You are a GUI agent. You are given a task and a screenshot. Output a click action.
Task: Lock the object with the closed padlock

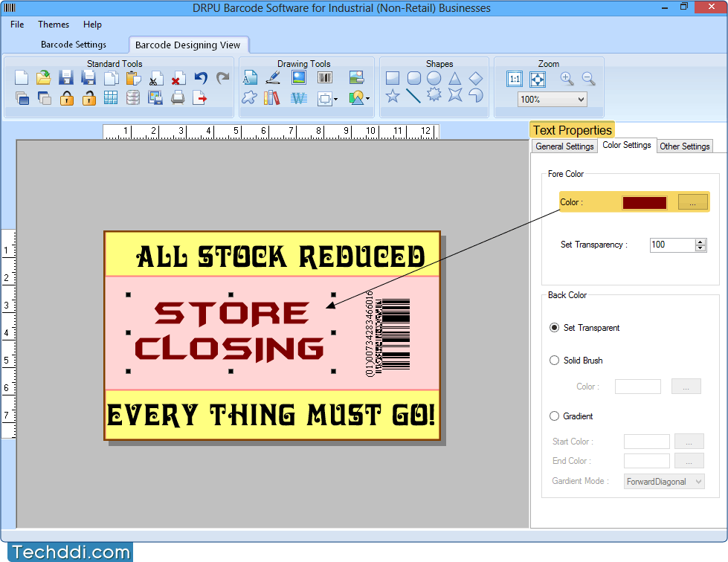[x=66, y=98]
